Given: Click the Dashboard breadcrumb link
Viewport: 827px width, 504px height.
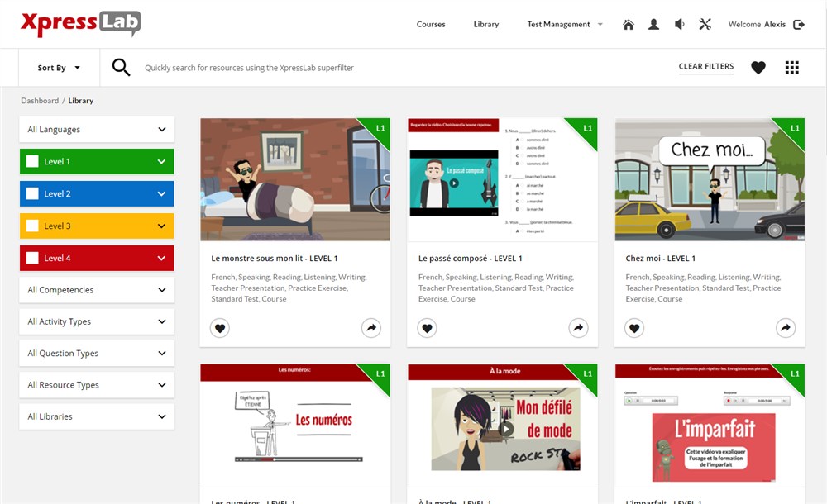Looking at the screenshot, I should point(40,101).
